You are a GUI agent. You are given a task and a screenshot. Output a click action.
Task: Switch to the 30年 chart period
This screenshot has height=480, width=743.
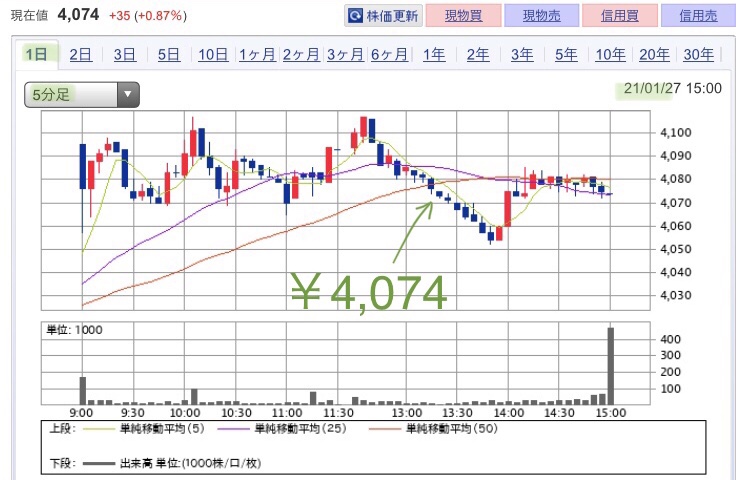click(x=698, y=55)
